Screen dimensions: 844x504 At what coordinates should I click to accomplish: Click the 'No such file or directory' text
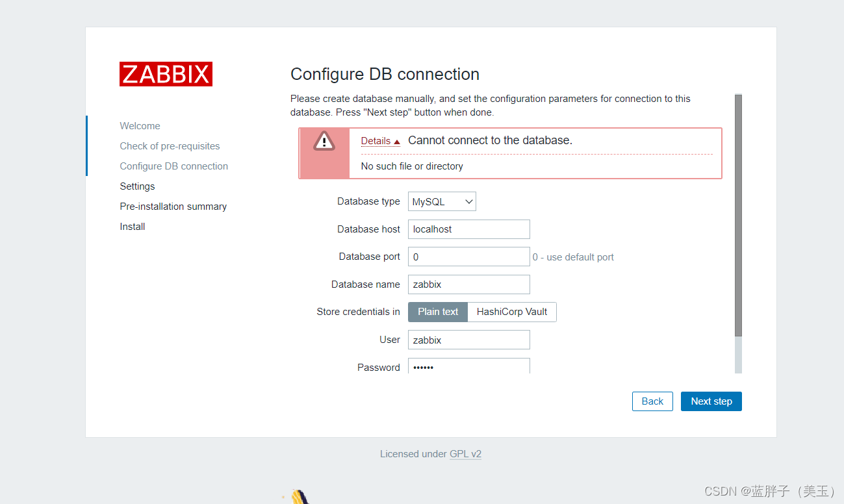pyautogui.click(x=412, y=166)
